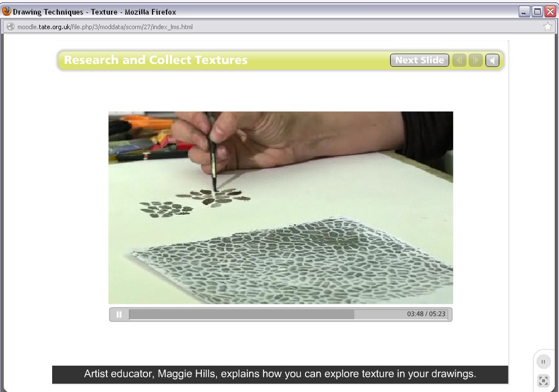Click the 03:48 / 05:23 time display
559x392 pixels.
(x=426, y=314)
